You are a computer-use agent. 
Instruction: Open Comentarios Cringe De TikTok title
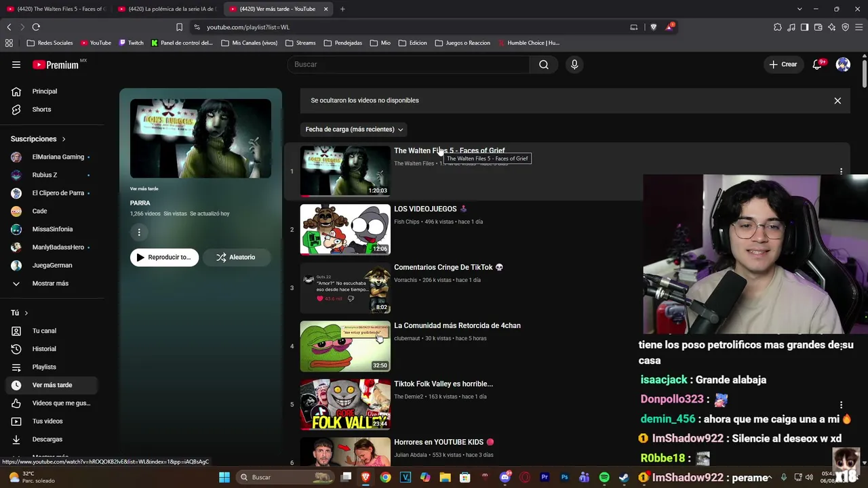click(449, 268)
